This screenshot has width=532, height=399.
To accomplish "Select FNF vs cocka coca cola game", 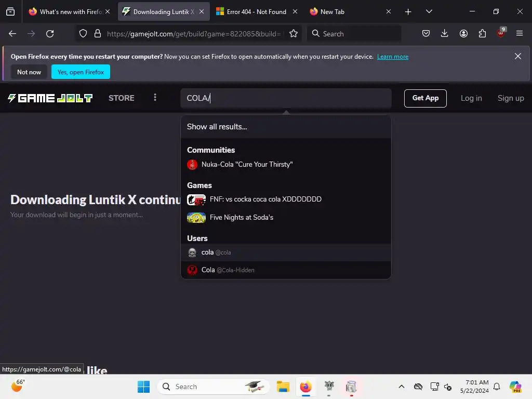I will [286, 199].
